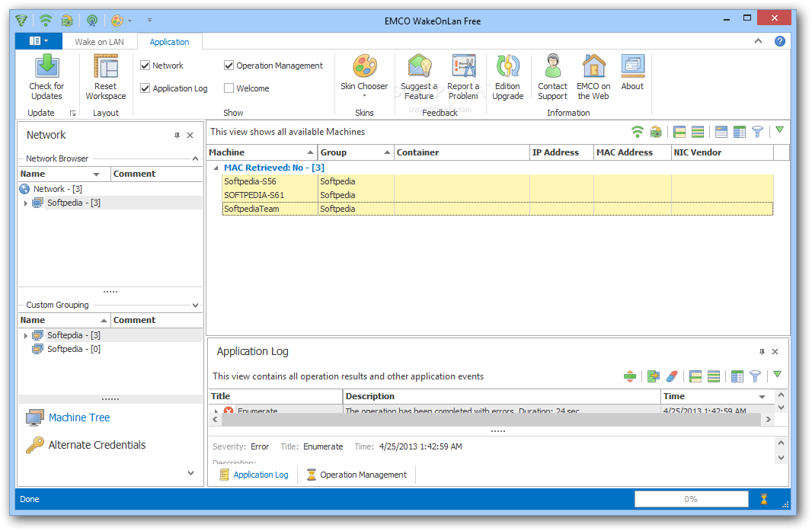The width and height of the screenshot is (812, 531).
Task: Expand the Softpedia node in Network Browser
Action: point(25,203)
